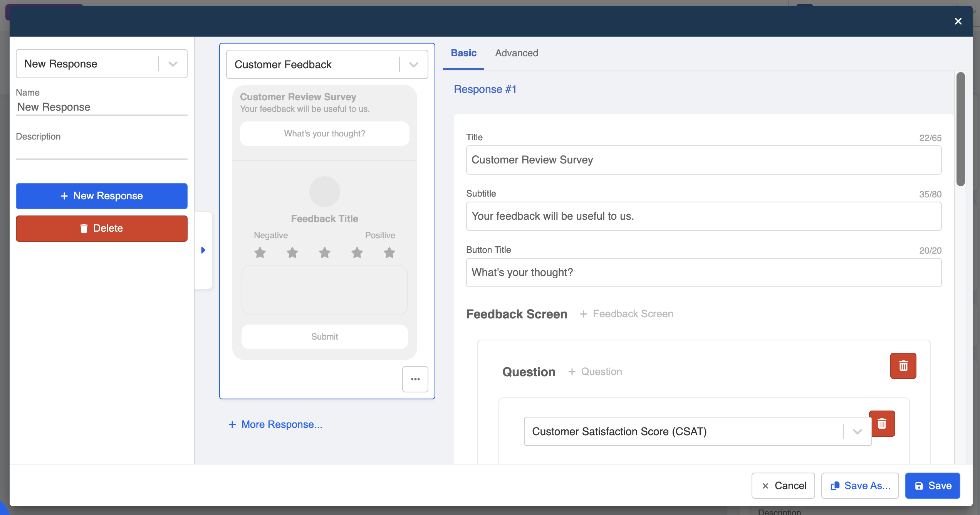Screen dimensions: 980x515
Task: Click the X icon to close dialog
Action: [958, 21]
